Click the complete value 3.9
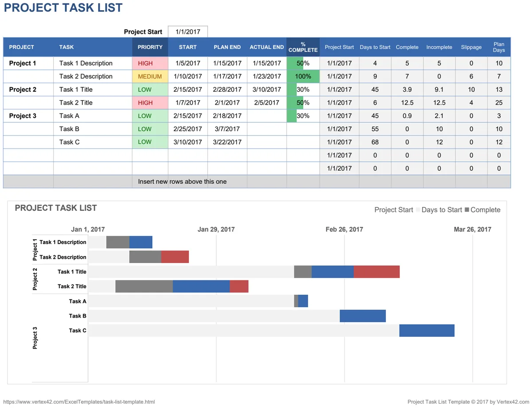This screenshot has width=532, height=408. coord(407,89)
